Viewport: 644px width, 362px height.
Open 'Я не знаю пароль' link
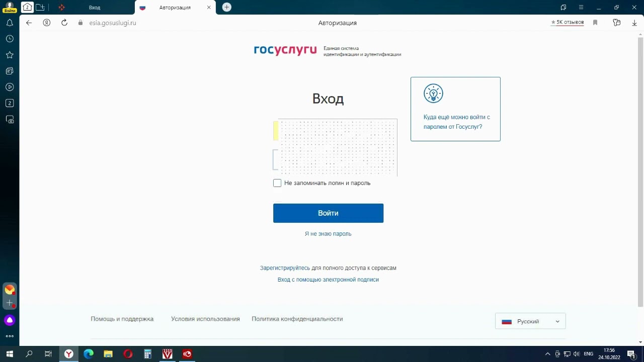click(328, 234)
